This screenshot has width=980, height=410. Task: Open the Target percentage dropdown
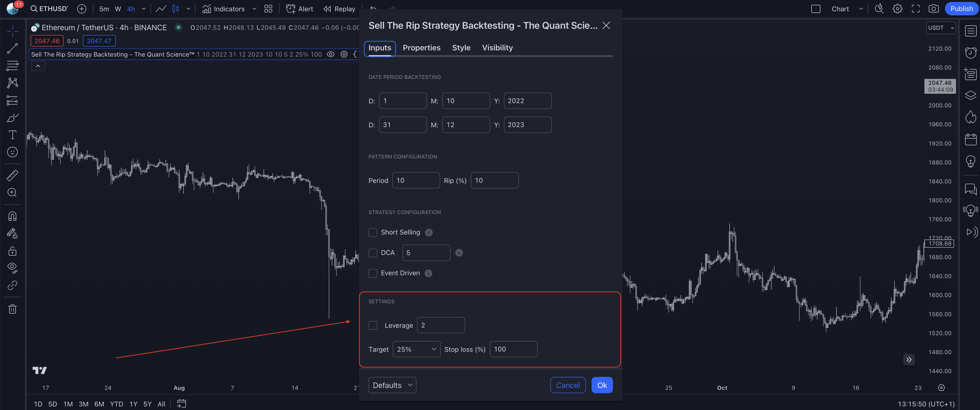coord(416,349)
